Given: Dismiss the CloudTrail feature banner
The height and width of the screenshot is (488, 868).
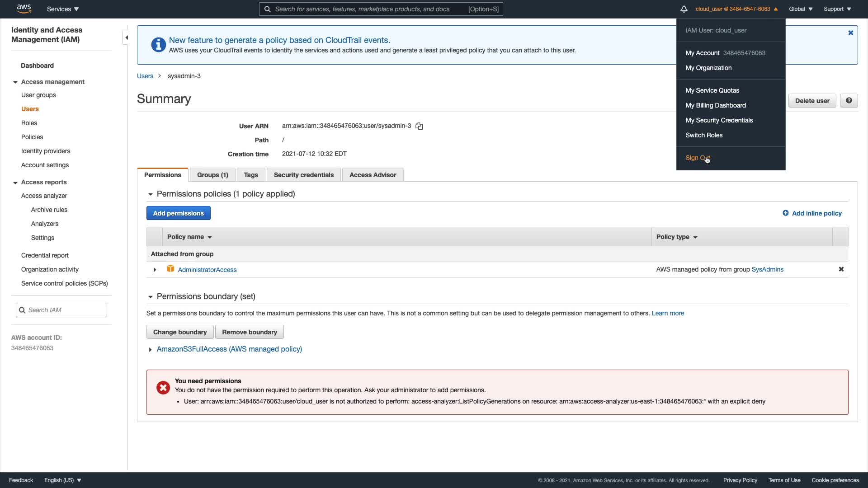Looking at the screenshot, I should (x=850, y=33).
